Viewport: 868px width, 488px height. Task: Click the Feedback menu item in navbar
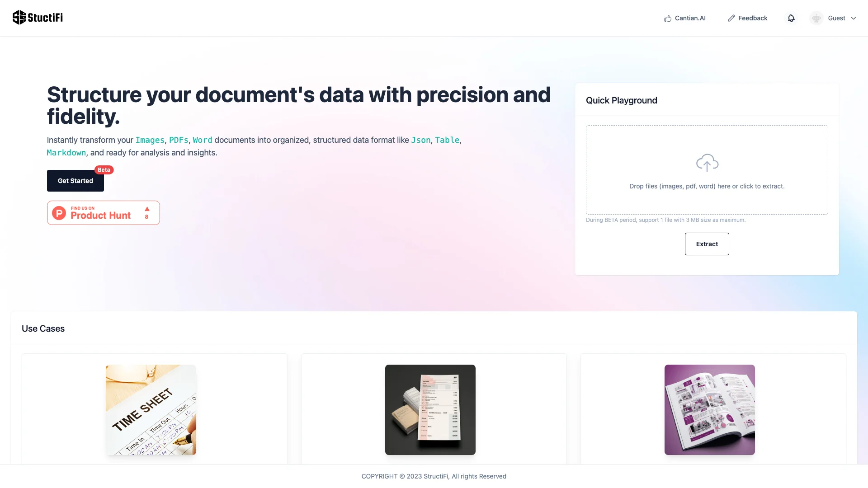pos(748,18)
